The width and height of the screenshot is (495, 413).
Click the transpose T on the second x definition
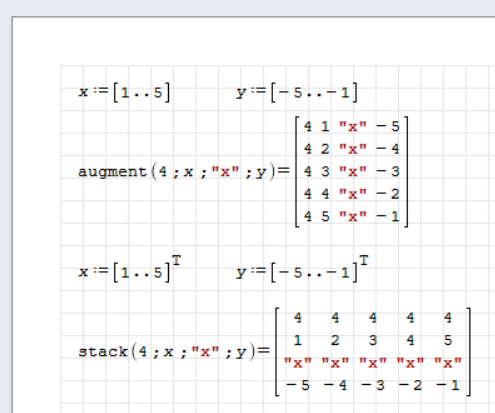tap(176, 260)
